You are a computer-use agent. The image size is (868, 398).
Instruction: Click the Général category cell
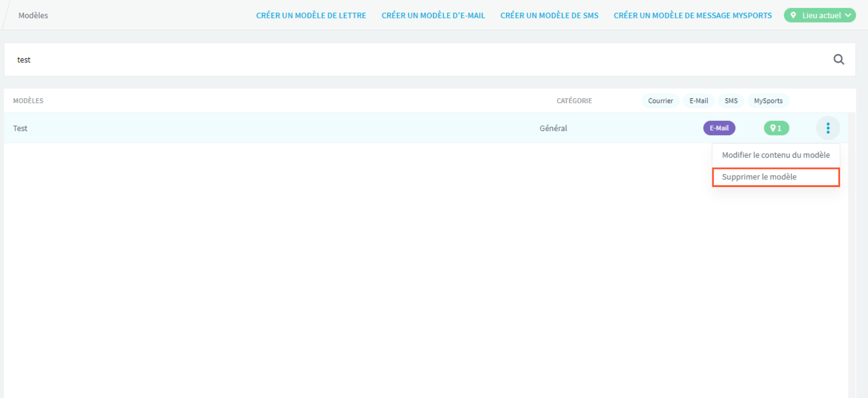553,128
